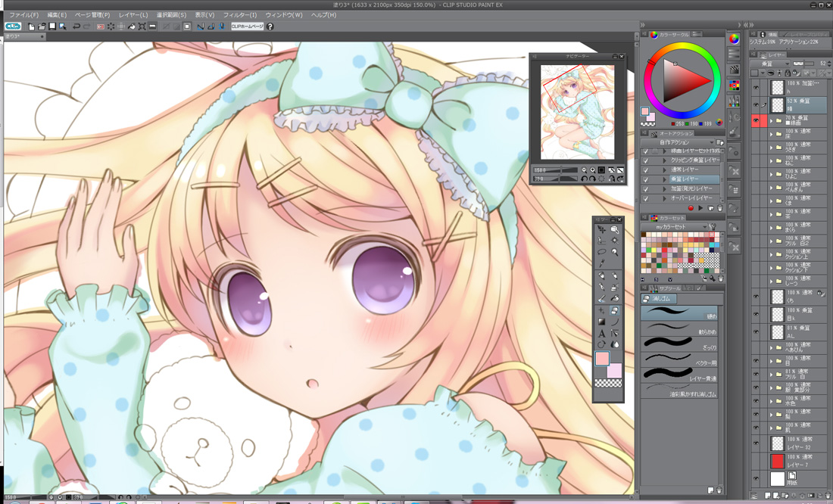Select the 軟らかめ eraser sub tool

point(679,328)
